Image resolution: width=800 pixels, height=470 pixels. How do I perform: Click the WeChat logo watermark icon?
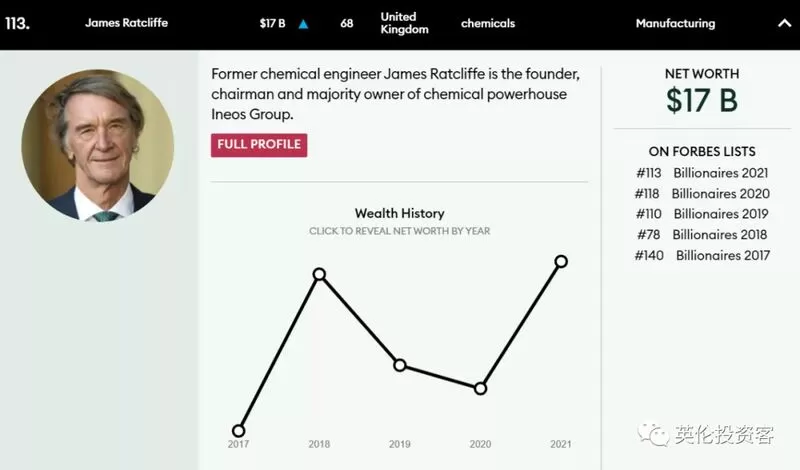pyautogui.click(x=653, y=434)
